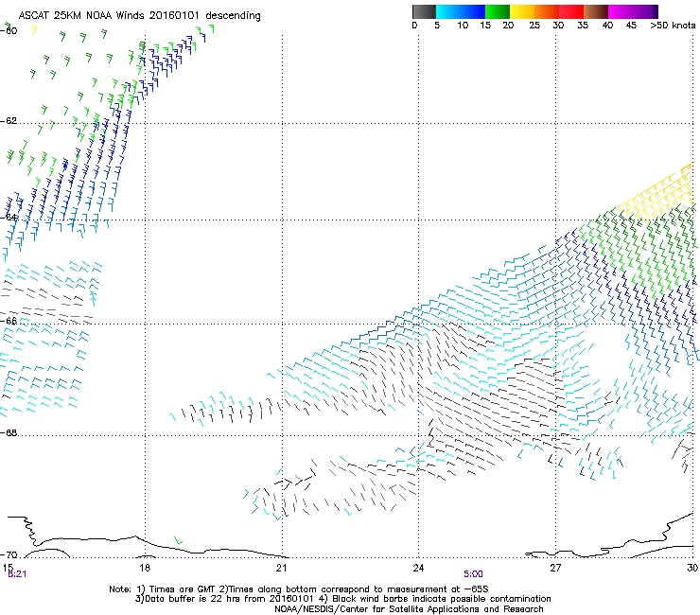700x615 pixels.
Task: Click the brown 35-40 knots legend band
Action: 596,11
